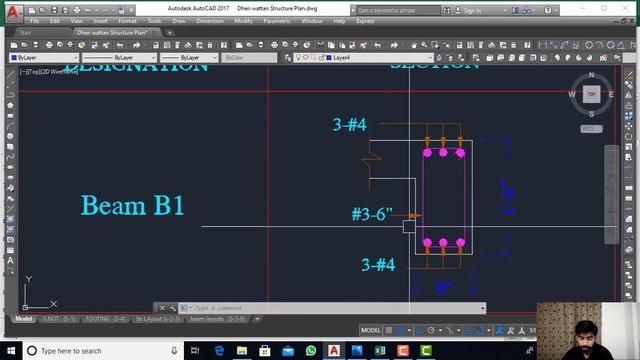
Task: Open the Parametric menu
Action: (277, 21)
